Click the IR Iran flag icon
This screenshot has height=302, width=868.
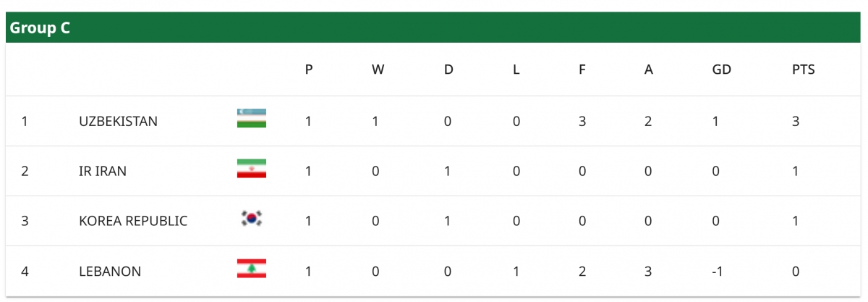(x=251, y=169)
